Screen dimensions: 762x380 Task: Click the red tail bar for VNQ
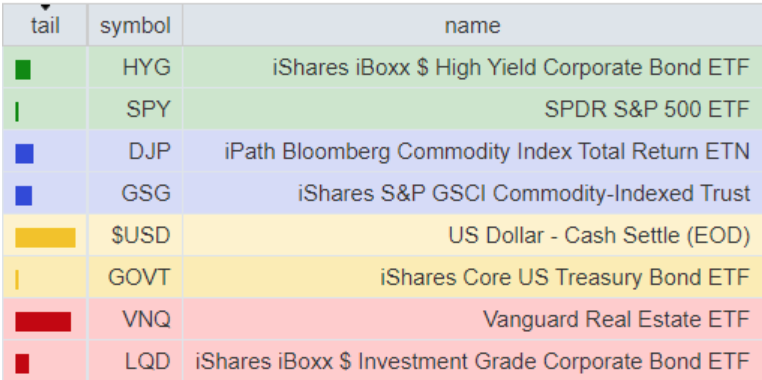43,322
